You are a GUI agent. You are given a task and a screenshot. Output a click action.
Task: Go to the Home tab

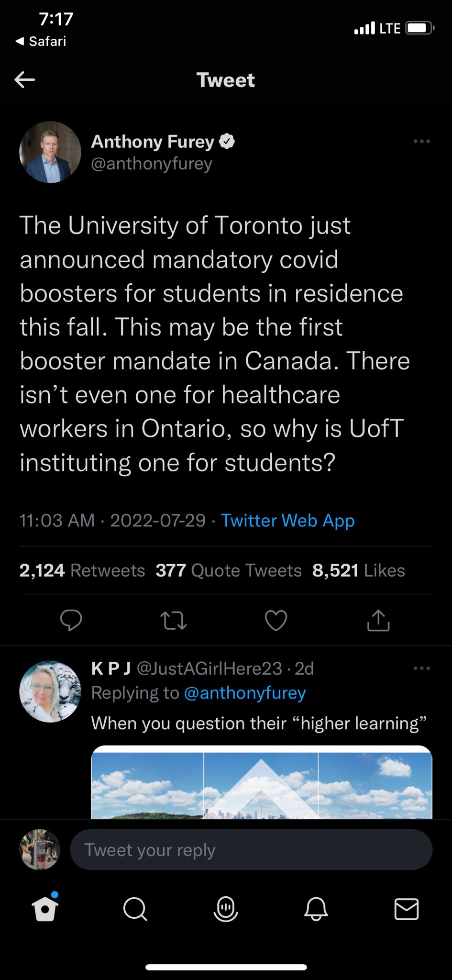45,908
